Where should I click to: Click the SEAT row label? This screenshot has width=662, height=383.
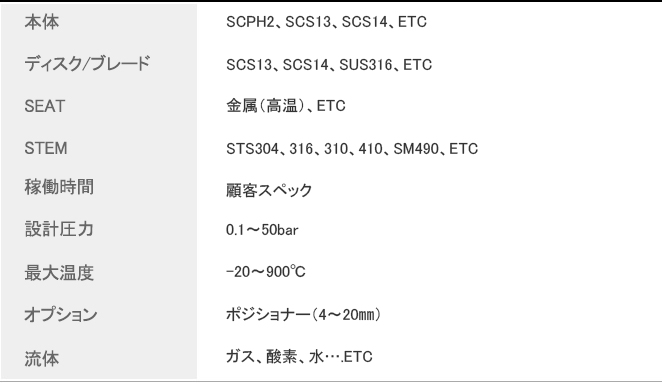click(45, 106)
